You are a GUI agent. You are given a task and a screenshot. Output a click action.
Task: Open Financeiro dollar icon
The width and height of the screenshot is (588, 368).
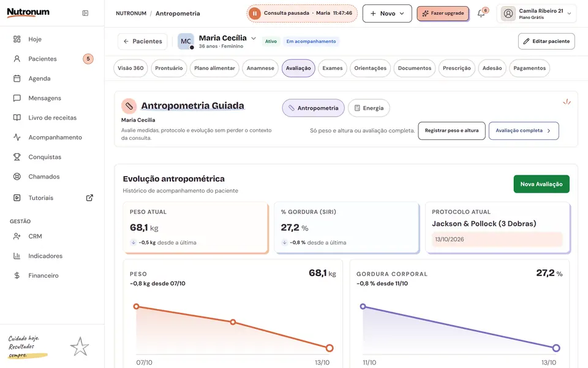[x=17, y=275]
